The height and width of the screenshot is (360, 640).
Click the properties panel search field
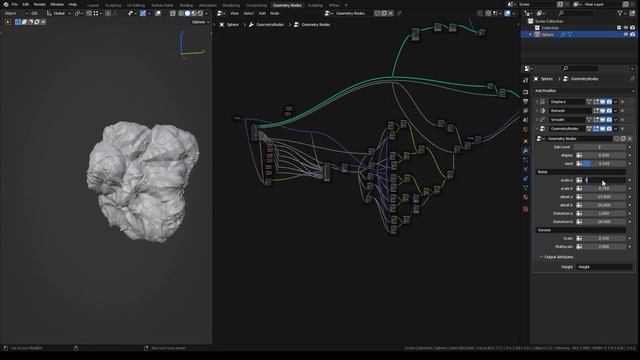pos(580,68)
